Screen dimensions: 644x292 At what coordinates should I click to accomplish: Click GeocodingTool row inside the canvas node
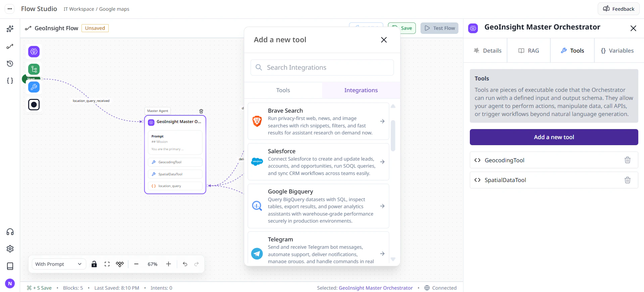(x=175, y=162)
